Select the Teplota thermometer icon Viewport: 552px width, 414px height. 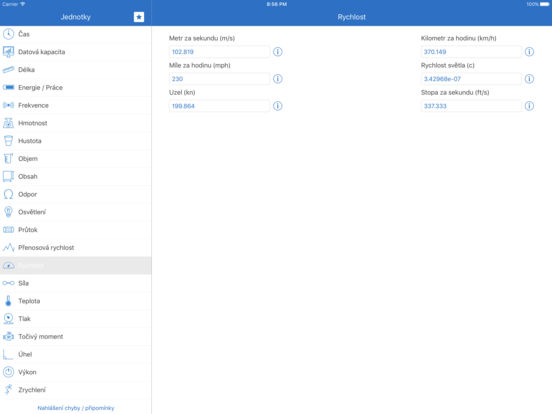(x=8, y=301)
